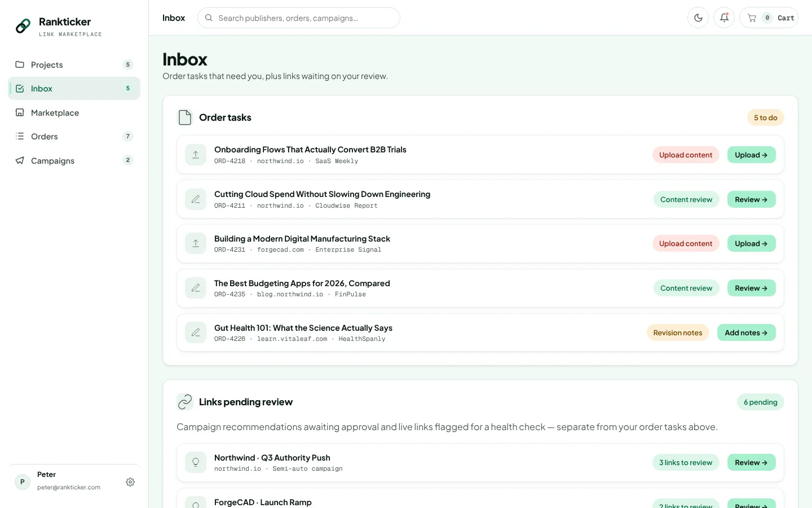
Task: Open notifications via the bell icon
Action: (724, 17)
